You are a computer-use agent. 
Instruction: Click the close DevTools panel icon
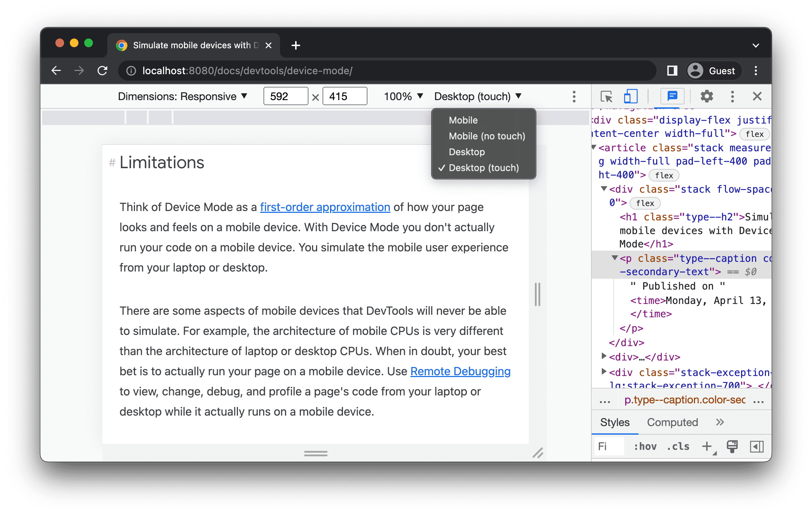pos(758,97)
